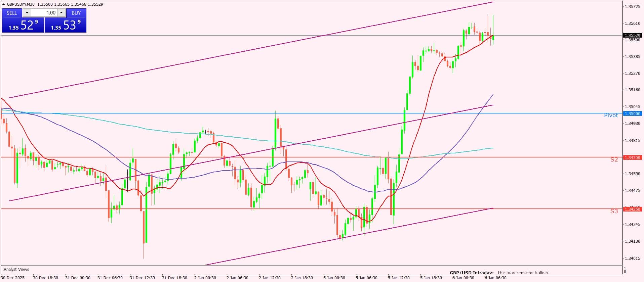The image size is (644, 282).
Task: Click the .Analyst Views indicator label
Action: [x=16, y=269]
